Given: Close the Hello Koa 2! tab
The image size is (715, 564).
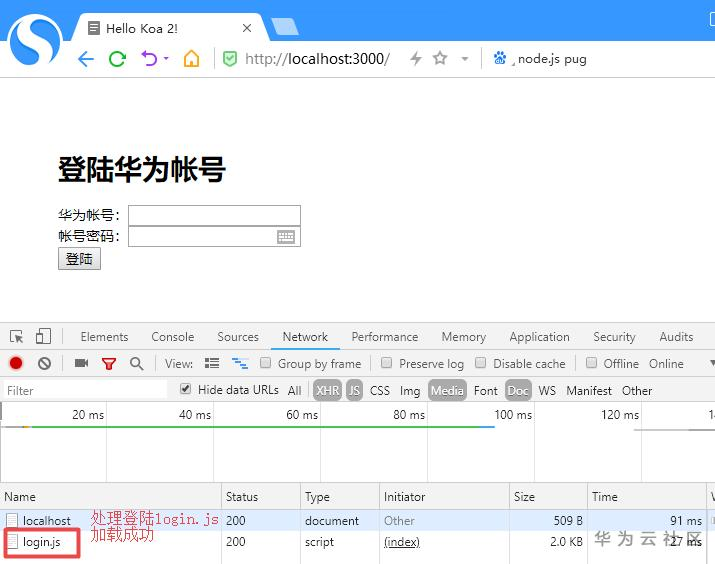Looking at the screenshot, I should point(247,28).
